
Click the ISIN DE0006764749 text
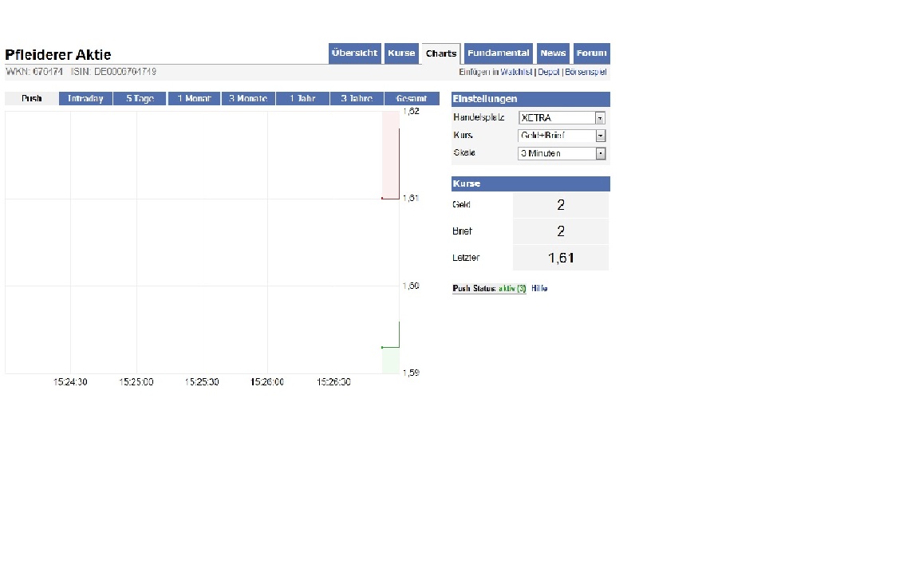pyautogui.click(x=114, y=72)
